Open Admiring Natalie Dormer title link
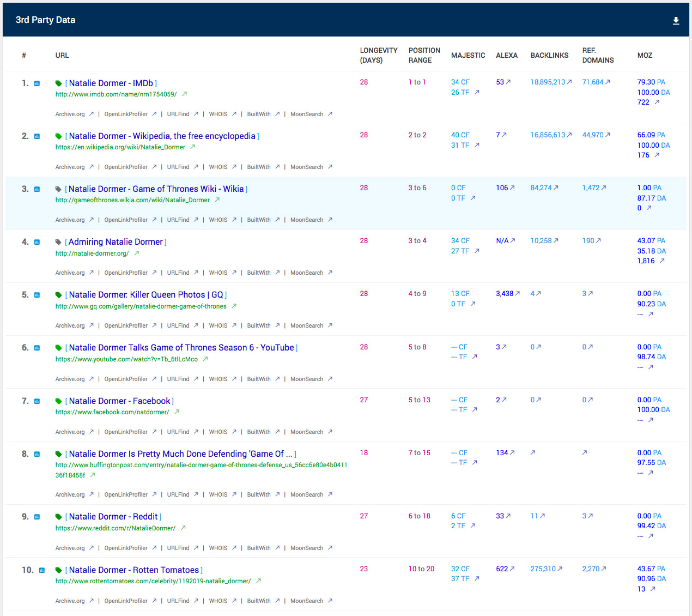The image size is (692, 616). point(116,242)
